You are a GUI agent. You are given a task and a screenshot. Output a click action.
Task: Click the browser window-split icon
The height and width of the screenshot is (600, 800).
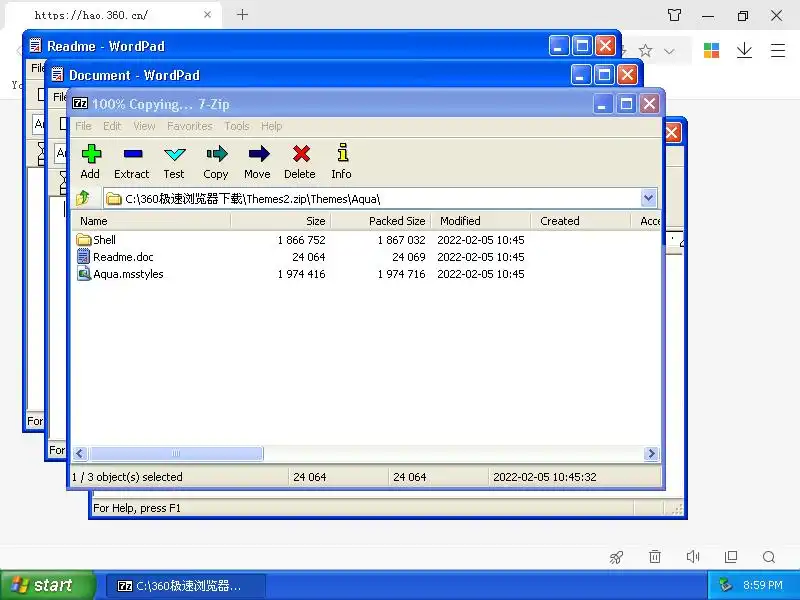[731, 557]
